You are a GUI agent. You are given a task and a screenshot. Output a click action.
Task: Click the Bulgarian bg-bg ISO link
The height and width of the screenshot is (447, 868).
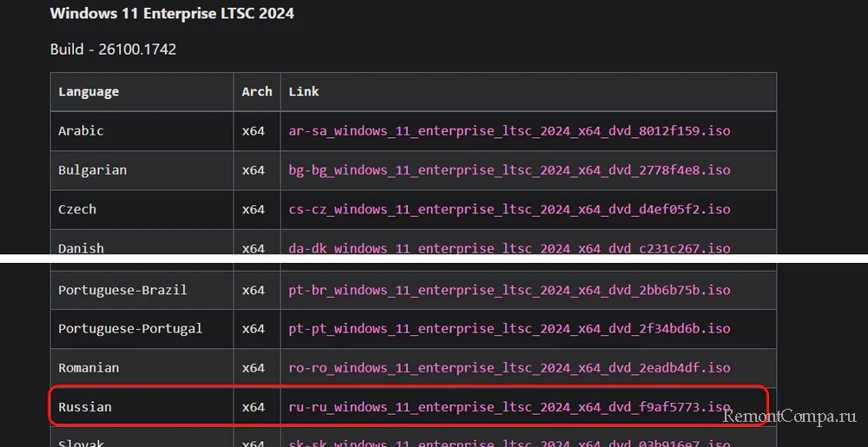[510, 170]
